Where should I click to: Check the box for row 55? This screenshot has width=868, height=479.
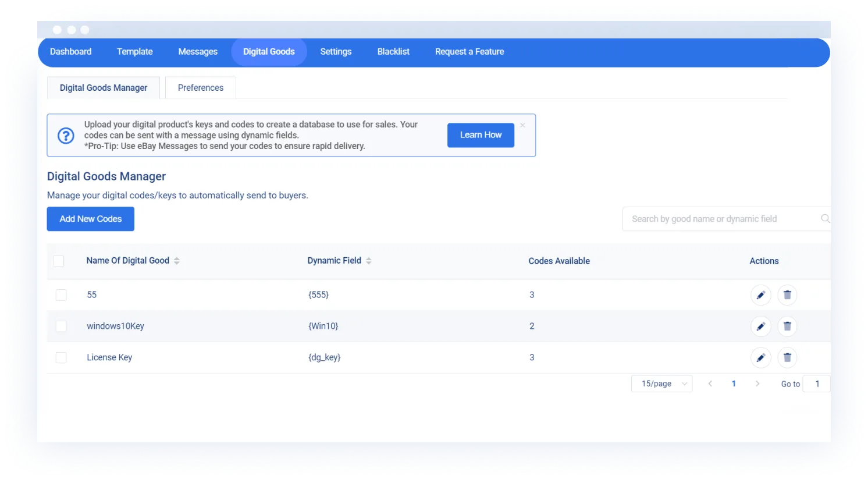tap(61, 295)
